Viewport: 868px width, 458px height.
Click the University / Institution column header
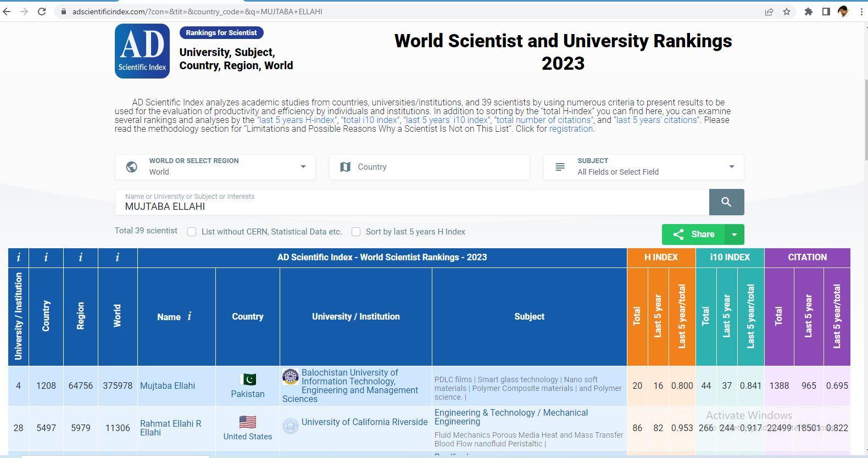pyautogui.click(x=356, y=317)
